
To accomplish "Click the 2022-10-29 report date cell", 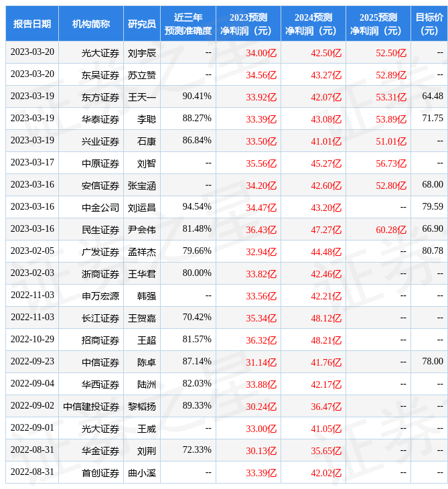I will (x=32, y=340).
